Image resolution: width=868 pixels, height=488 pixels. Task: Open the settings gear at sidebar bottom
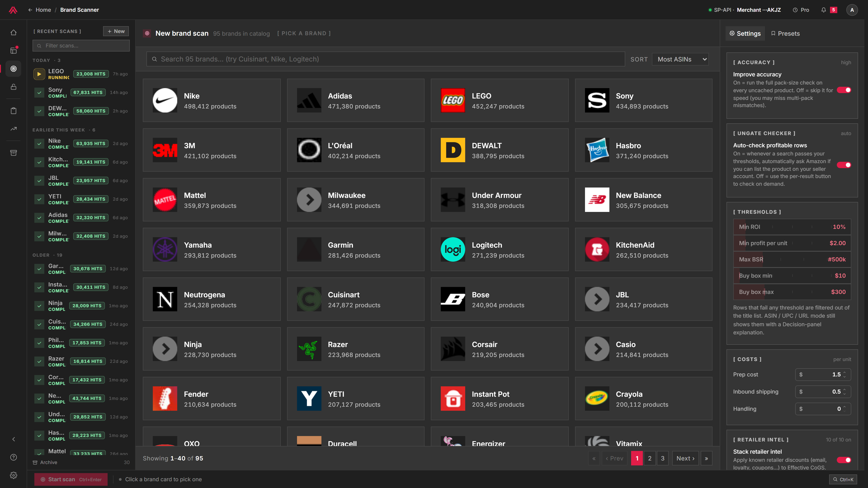click(x=14, y=475)
